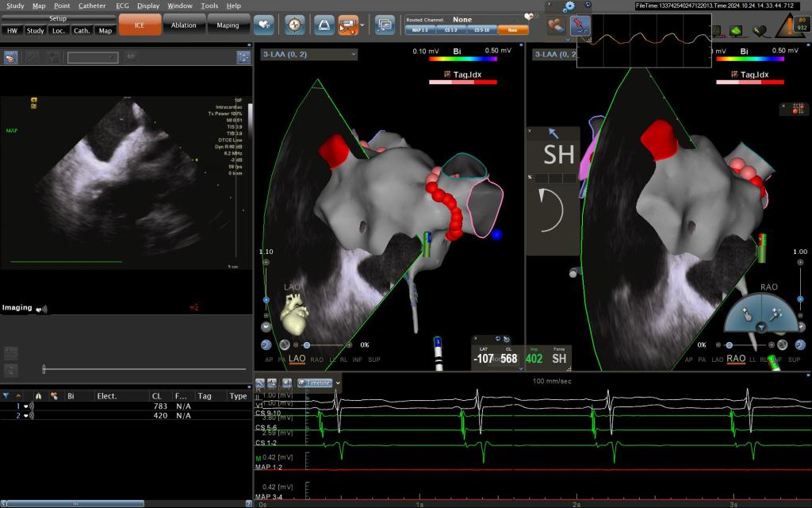
Task: Click the ultrasound imaging playback slider
Action: (x=44, y=369)
